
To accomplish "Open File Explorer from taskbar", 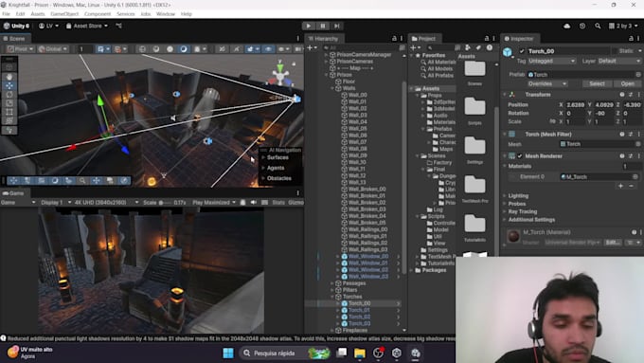I will pos(360,354).
